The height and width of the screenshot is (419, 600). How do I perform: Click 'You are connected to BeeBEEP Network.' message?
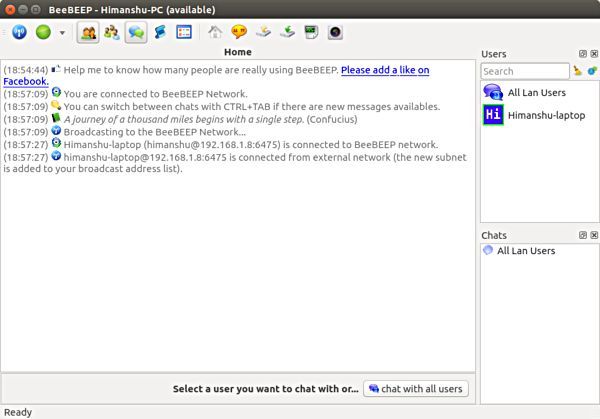(x=155, y=94)
